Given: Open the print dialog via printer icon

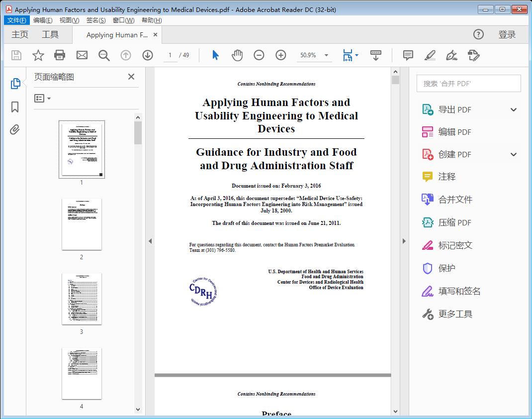Looking at the screenshot, I should click(x=60, y=55).
